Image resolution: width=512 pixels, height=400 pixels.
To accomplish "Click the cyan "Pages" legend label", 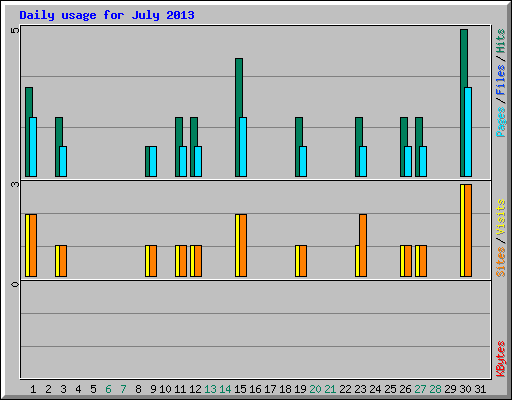I will pos(501,122).
